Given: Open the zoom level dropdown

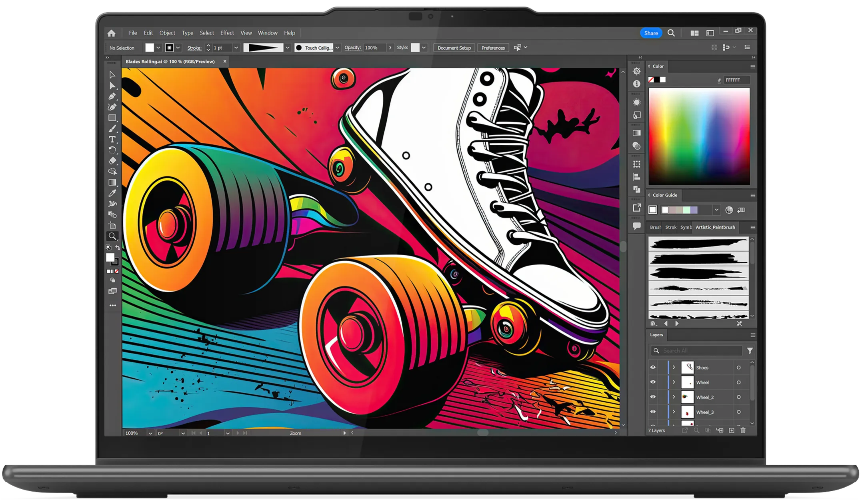Looking at the screenshot, I should click(150, 433).
